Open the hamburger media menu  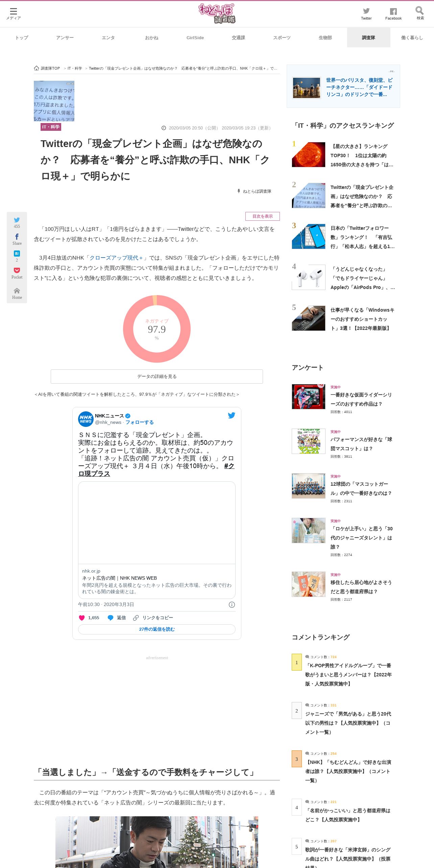pos(14,14)
